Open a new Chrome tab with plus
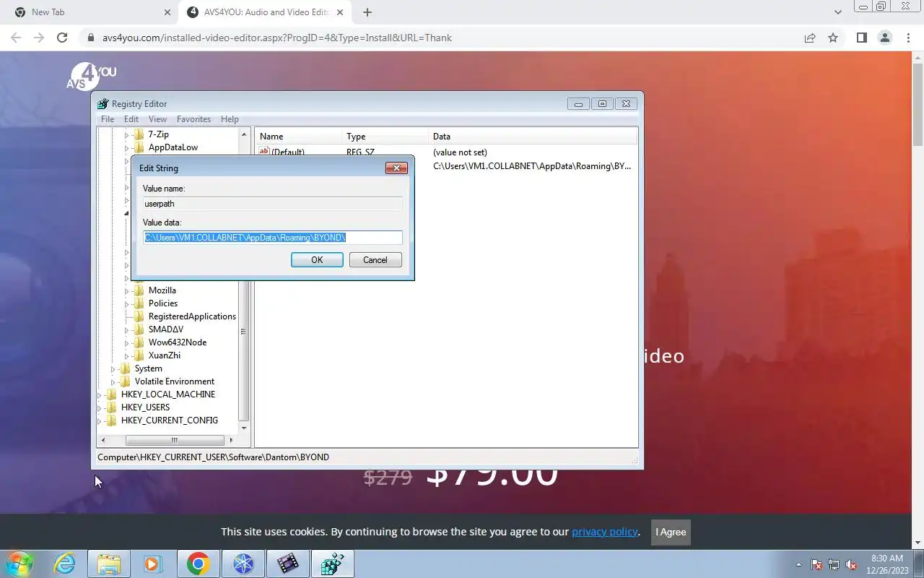 pos(367,12)
